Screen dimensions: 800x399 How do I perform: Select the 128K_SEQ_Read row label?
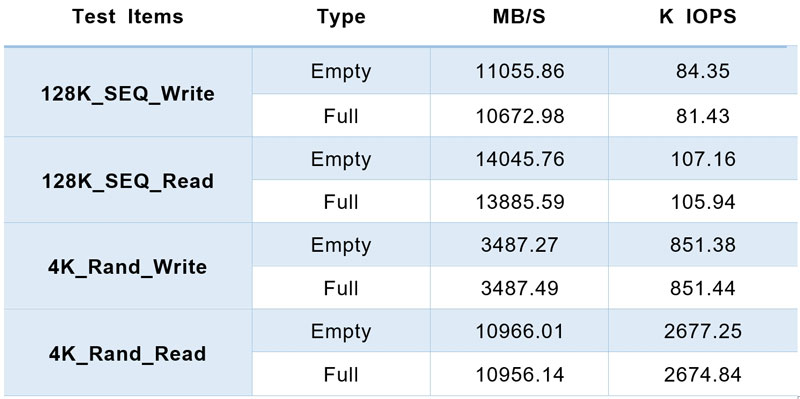tap(128, 181)
